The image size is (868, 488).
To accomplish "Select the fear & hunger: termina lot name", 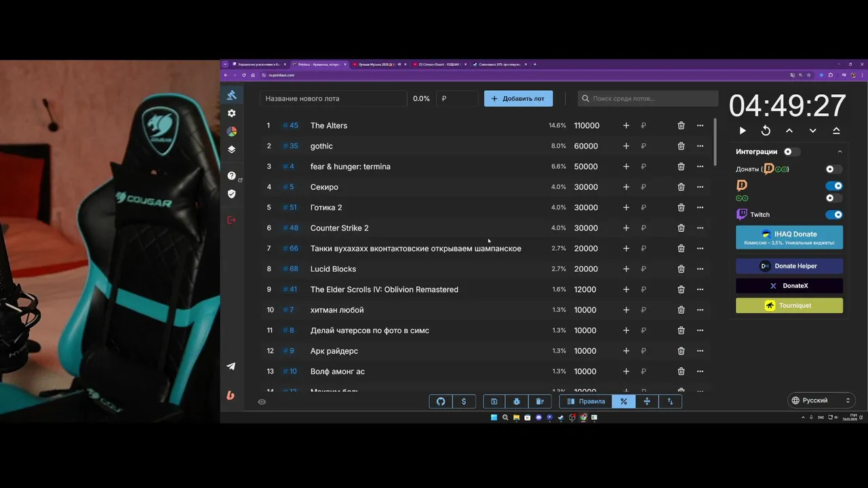I will point(351,167).
